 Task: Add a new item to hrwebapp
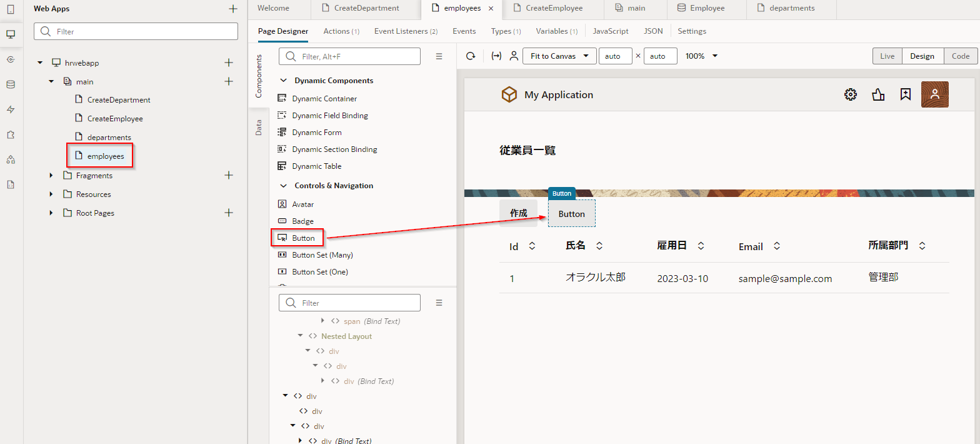pyautogui.click(x=229, y=63)
